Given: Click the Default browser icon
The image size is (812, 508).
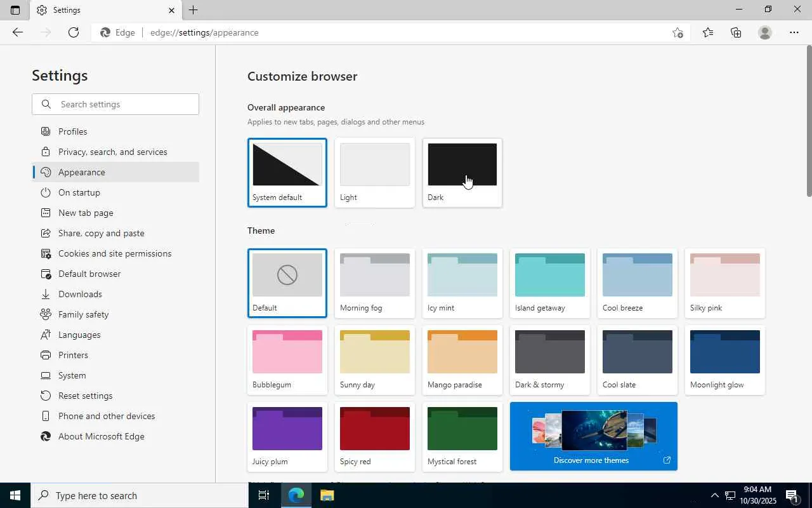Looking at the screenshot, I should tap(46, 274).
